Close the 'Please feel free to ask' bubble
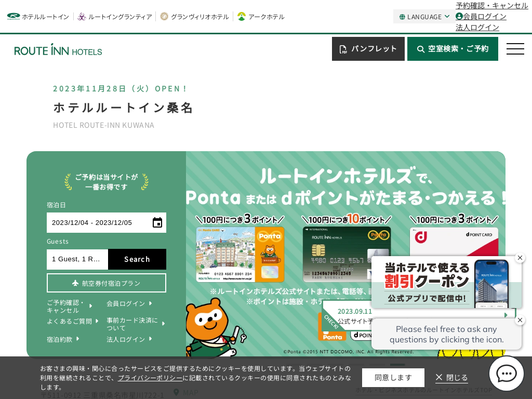532x399 pixels. (x=520, y=320)
